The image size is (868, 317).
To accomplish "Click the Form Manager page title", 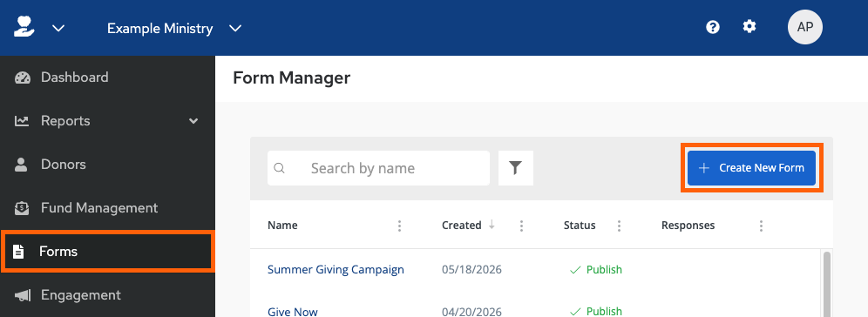I will tap(292, 78).
